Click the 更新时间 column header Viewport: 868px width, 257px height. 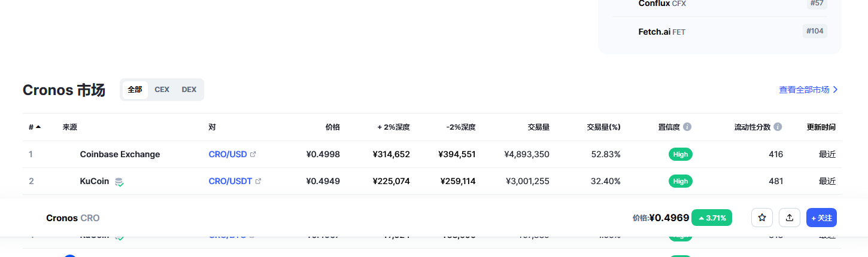tap(821, 127)
